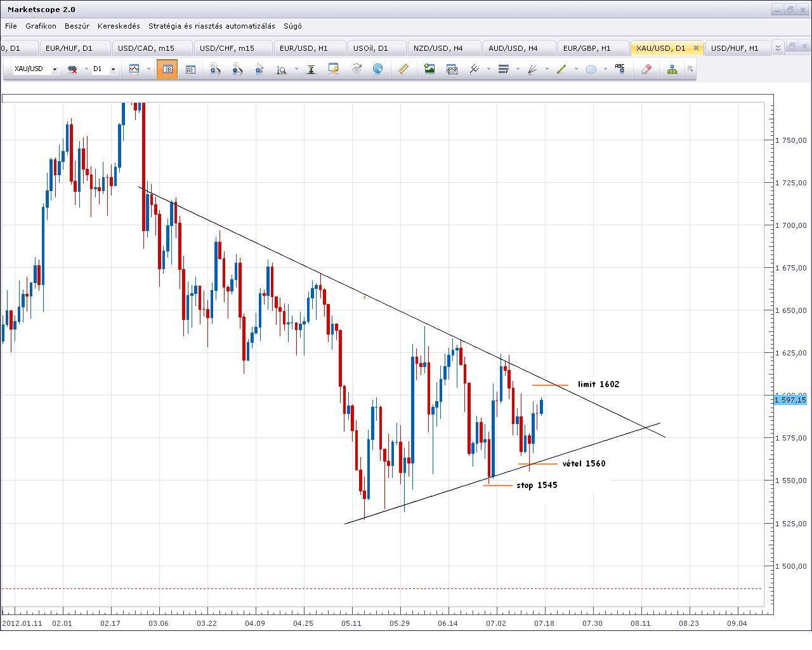Click the 'limit 1602' chart label
The image size is (812, 650).
(598, 384)
